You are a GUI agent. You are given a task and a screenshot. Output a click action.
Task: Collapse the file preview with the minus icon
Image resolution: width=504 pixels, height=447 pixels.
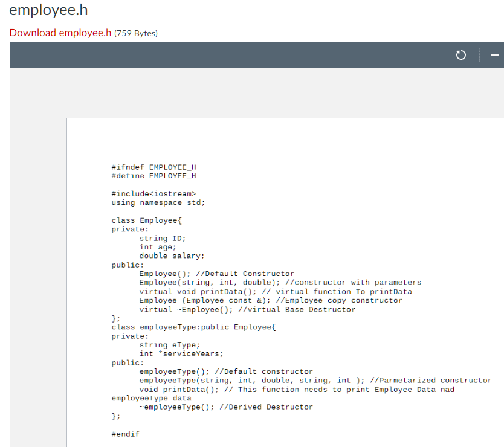pyautogui.click(x=494, y=54)
